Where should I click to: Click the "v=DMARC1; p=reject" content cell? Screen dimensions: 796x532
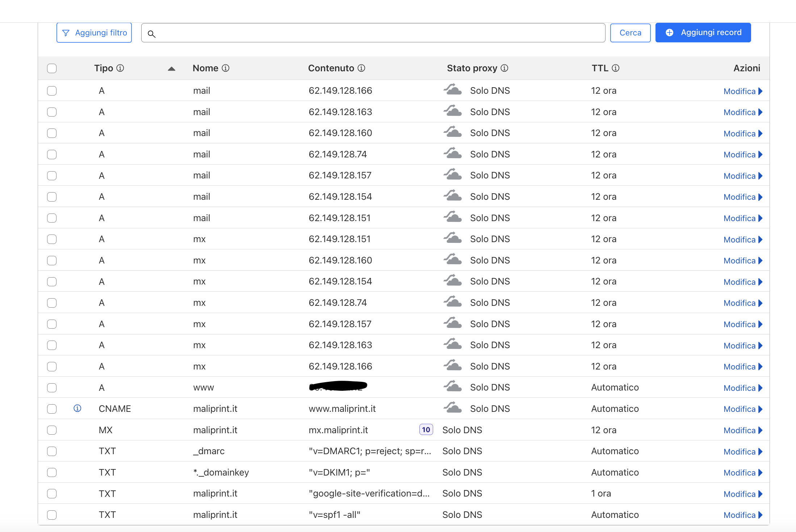point(370,451)
